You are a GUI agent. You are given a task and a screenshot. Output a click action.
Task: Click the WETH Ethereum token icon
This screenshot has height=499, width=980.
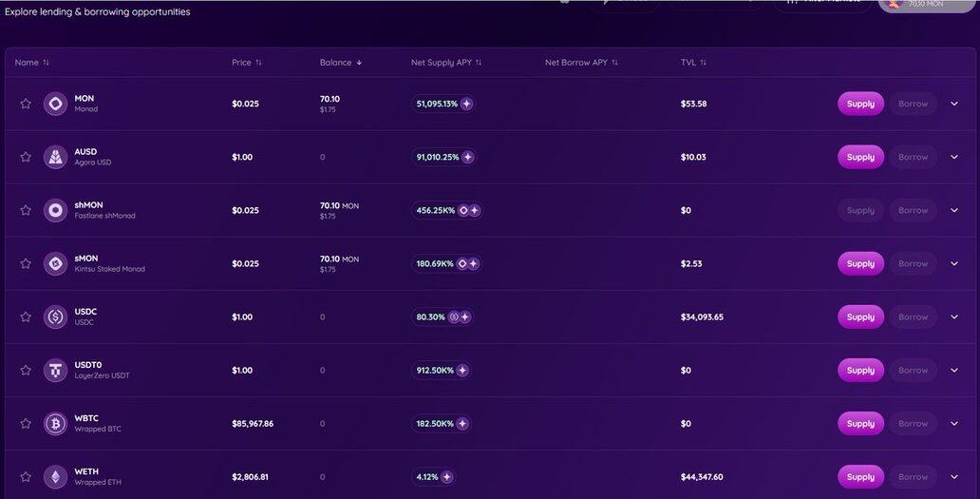(x=55, y=476)
